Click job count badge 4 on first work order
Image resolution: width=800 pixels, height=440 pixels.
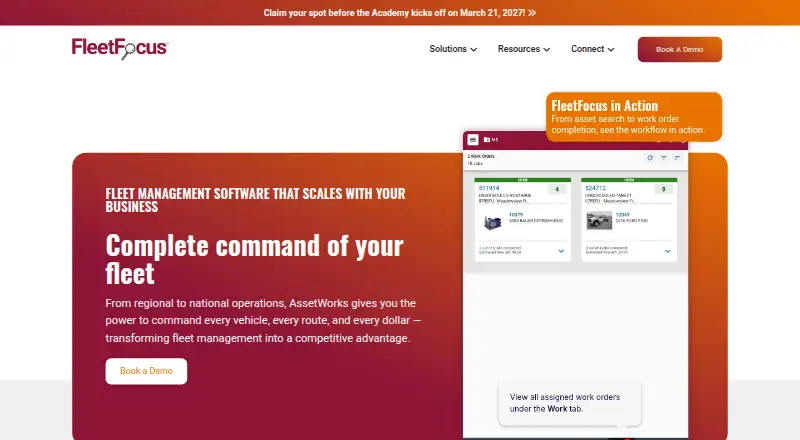[557, 189]
